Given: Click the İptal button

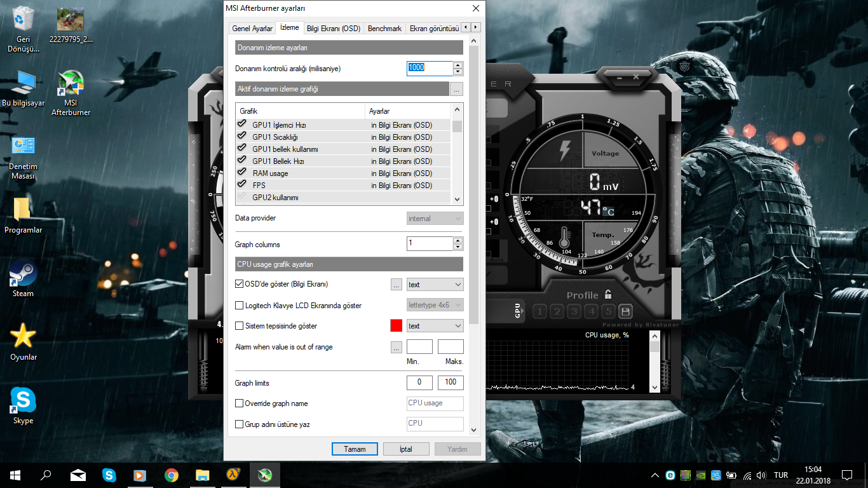Looking at the screenshot, I should pos(406,449).
